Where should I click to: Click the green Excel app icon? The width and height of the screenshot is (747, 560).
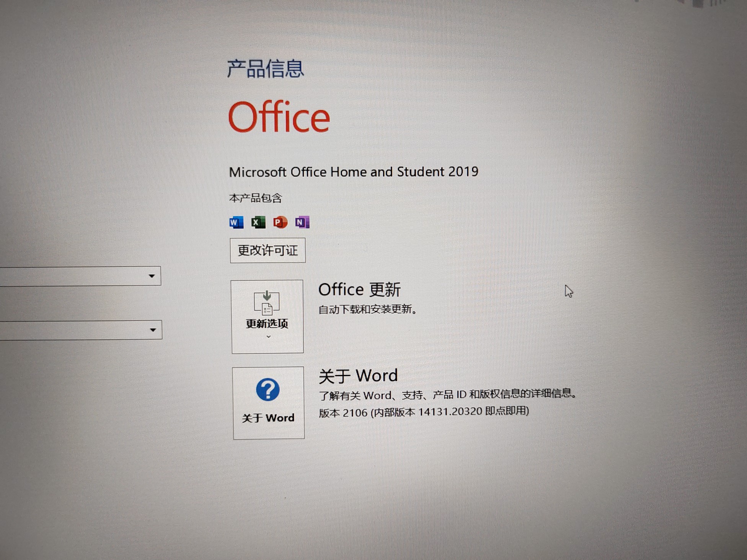click(x=258, y=222)
